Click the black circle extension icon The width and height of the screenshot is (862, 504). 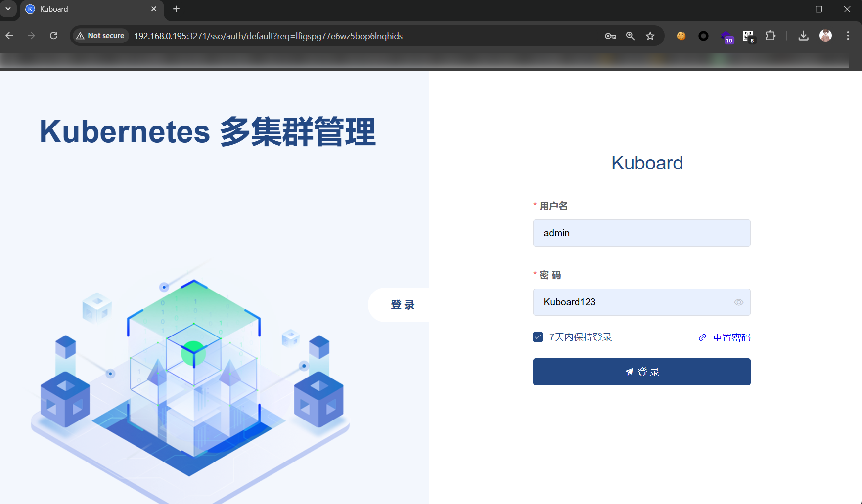(703, 36)
